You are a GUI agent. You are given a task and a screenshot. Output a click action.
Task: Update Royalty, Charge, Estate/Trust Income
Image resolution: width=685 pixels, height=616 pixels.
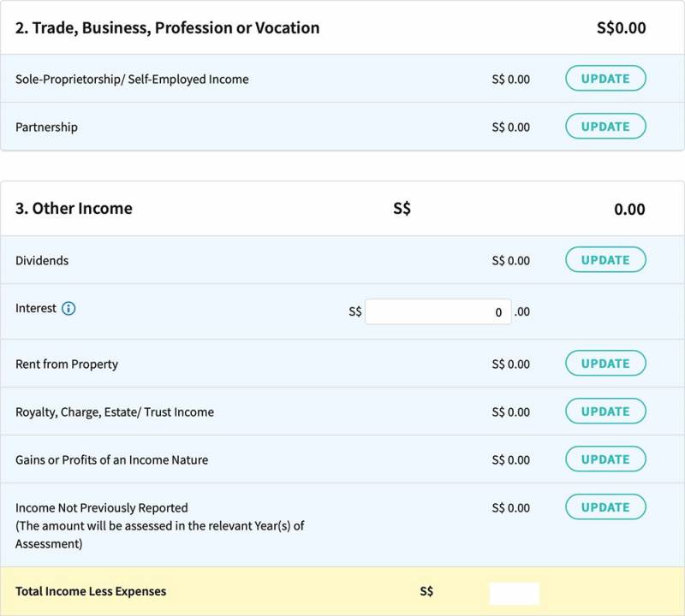pos(605,412)
